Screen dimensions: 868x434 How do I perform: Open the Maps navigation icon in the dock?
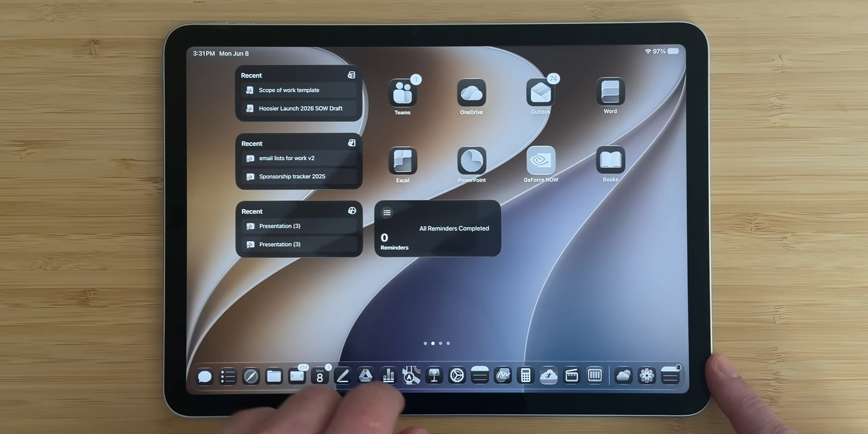click(x=411, y=376)
